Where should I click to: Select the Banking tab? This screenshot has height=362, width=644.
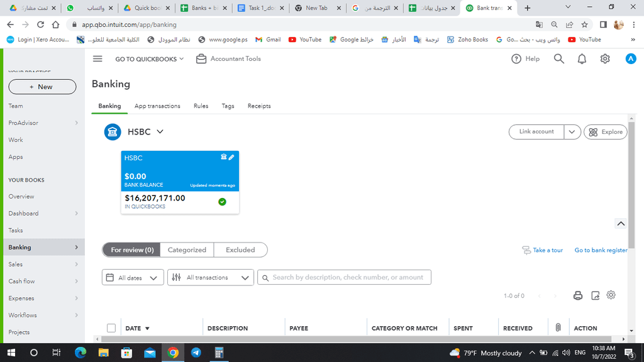pyautogui.click(x=109, y=106)
